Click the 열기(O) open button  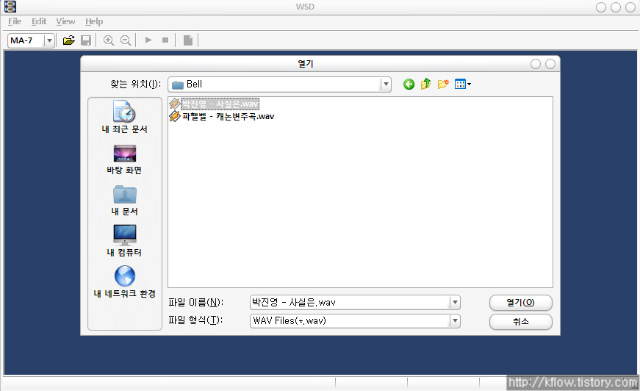[520, 302]
